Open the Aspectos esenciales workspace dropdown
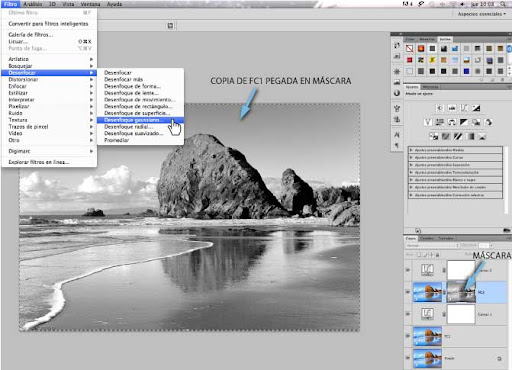 (x=482, y=14)
